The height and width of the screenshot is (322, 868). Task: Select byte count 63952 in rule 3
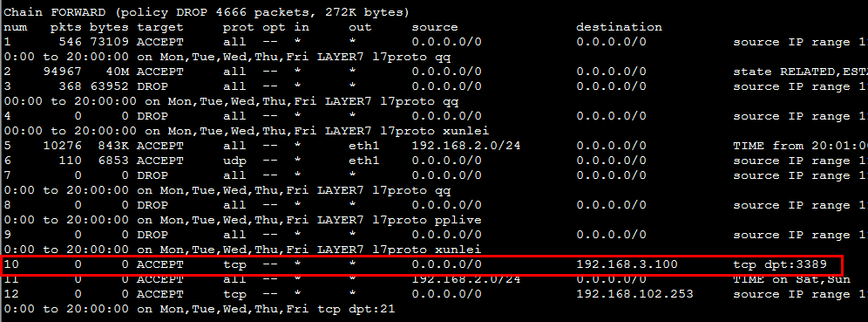109,86
